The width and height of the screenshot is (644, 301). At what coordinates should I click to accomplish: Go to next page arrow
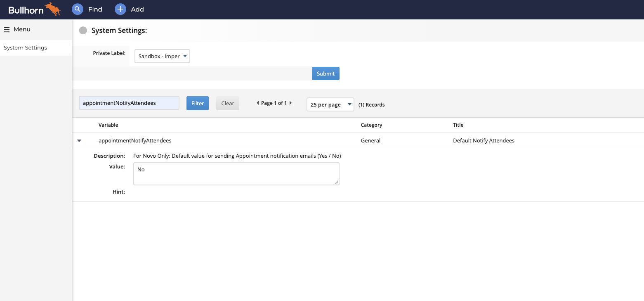point(290,103)
